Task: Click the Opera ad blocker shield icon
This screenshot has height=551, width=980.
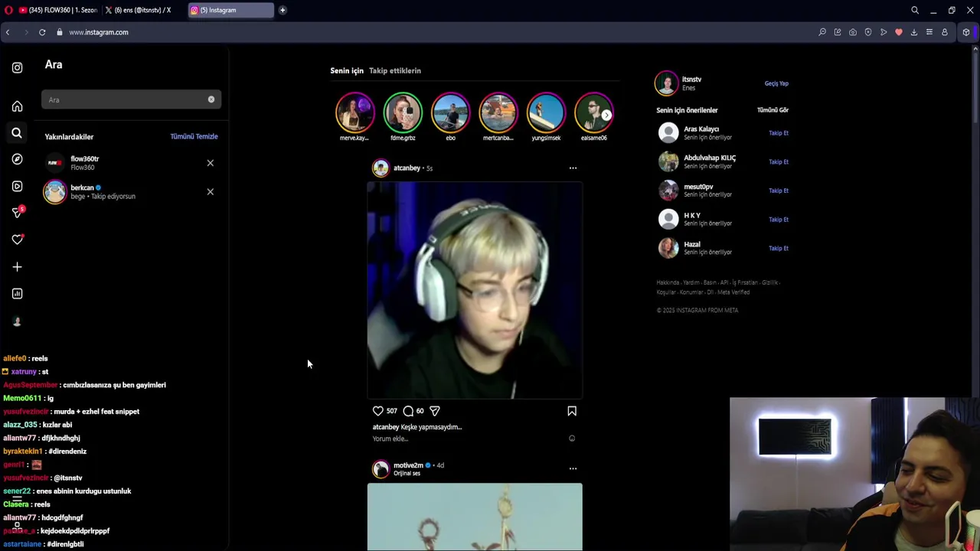Action: point(868,32)
